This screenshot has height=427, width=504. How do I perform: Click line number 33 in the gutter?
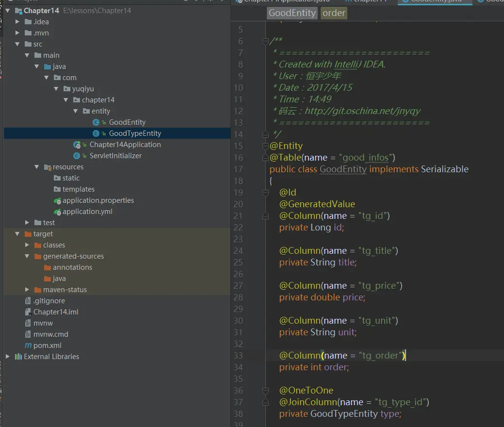point(238,356)
